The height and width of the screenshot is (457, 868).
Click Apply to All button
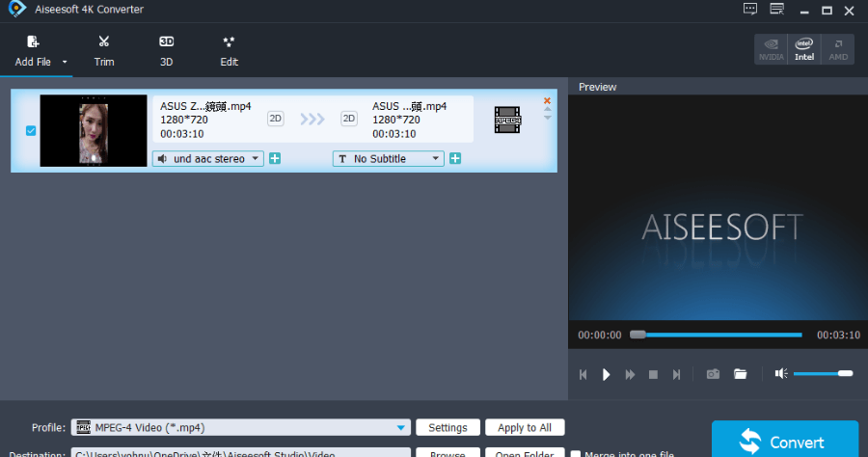525,428
